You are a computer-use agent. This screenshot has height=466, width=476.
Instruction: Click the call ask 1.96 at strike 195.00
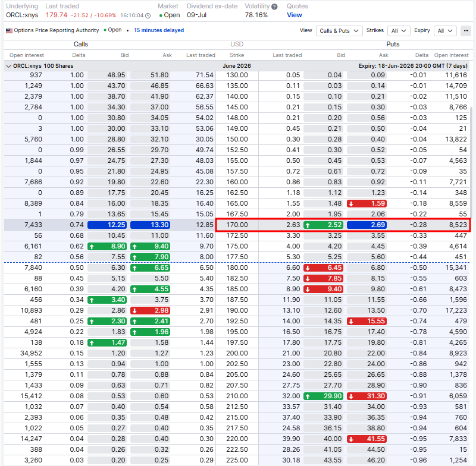pyautogui.click(x=151, y=332)
